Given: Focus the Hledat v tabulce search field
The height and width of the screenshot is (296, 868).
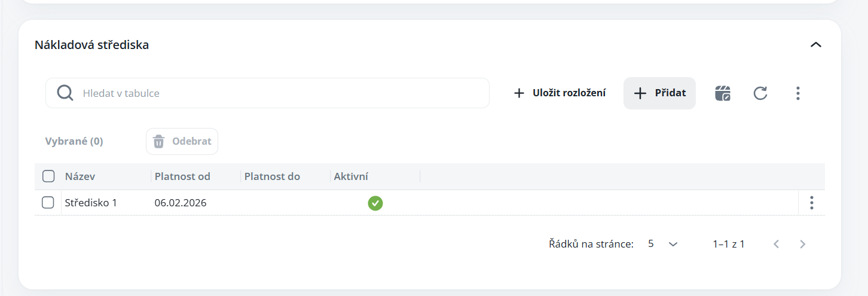Looking at the screenshot, I should coord(281,93).
